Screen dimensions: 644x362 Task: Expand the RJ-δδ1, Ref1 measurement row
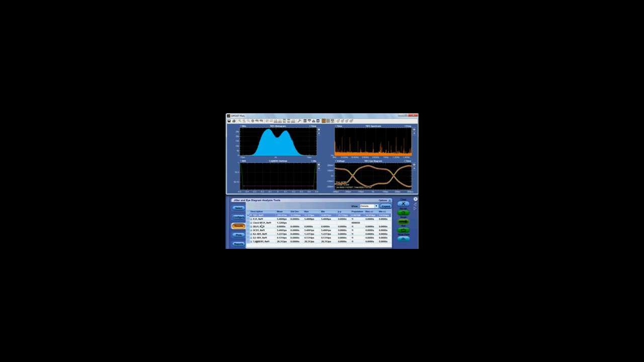[251, 234]
